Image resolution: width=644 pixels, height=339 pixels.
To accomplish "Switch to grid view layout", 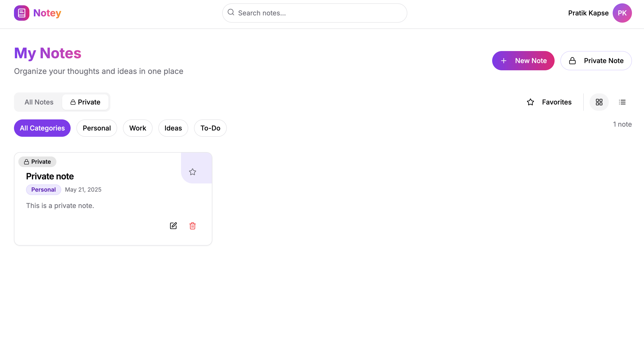I will (599, 102).
